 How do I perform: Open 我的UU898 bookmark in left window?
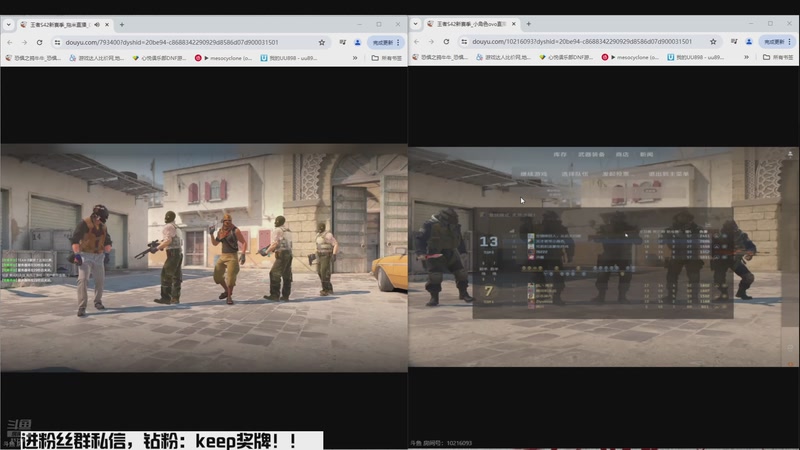click(x=289, y=58)
